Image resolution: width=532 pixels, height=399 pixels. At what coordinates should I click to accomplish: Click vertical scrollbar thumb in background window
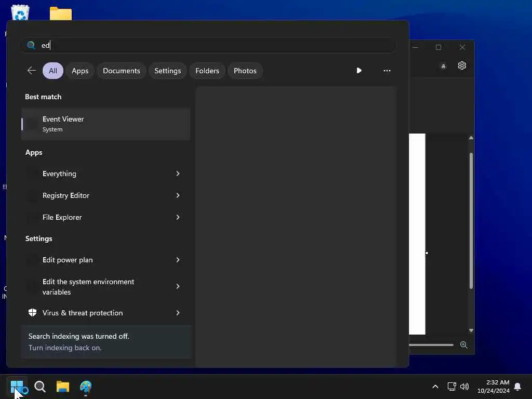471,220
